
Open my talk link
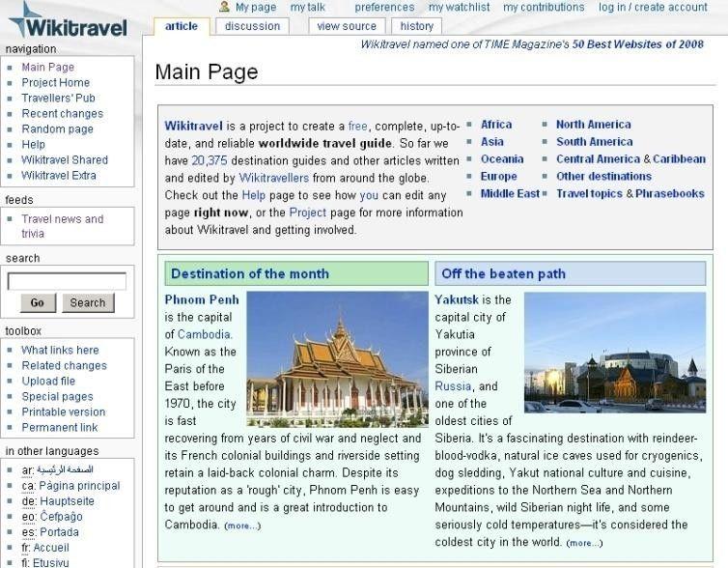pyautogui.click(x=308, y=7)
